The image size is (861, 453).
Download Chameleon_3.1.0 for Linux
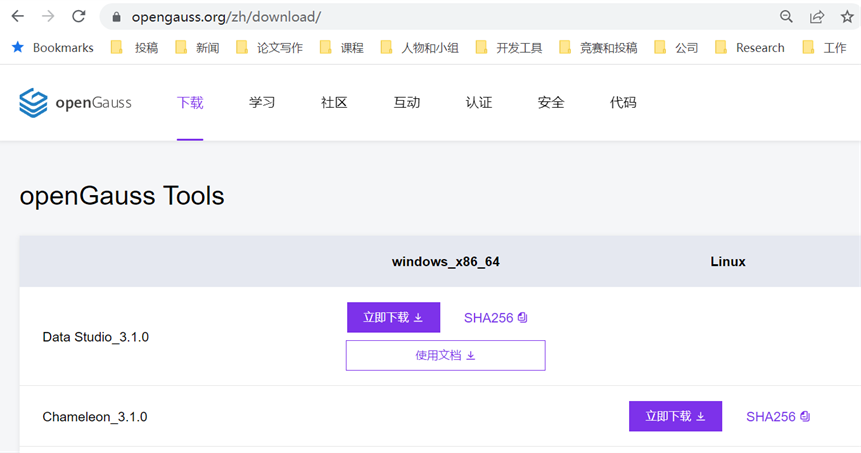[x=675, y=416]
